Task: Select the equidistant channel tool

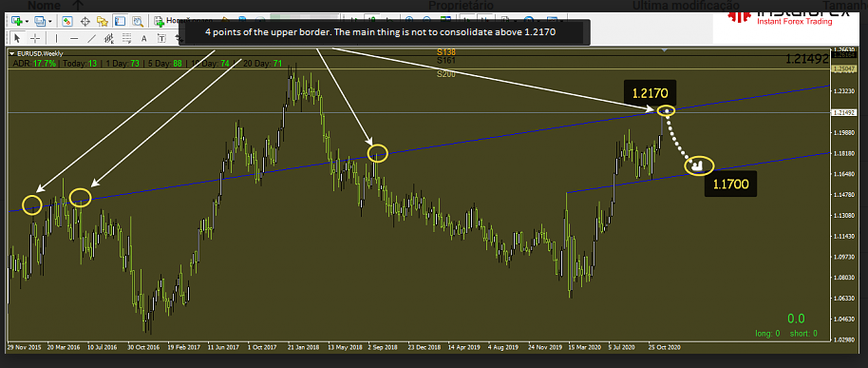Action: coord(109,38)
